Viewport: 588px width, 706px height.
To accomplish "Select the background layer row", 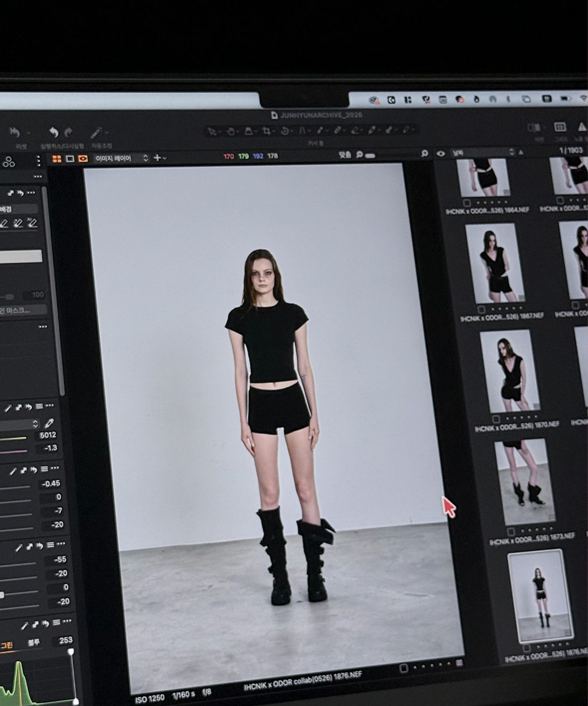I will pos(20,209).
